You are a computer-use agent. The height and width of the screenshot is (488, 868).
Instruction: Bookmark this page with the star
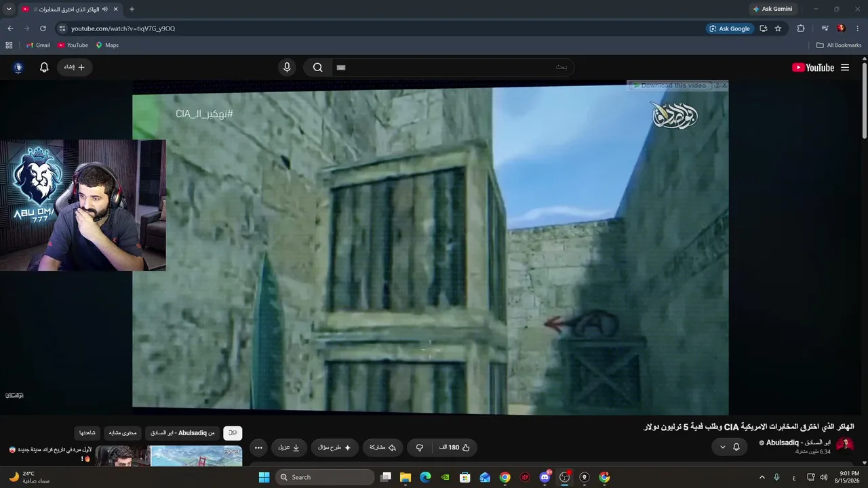778,28
